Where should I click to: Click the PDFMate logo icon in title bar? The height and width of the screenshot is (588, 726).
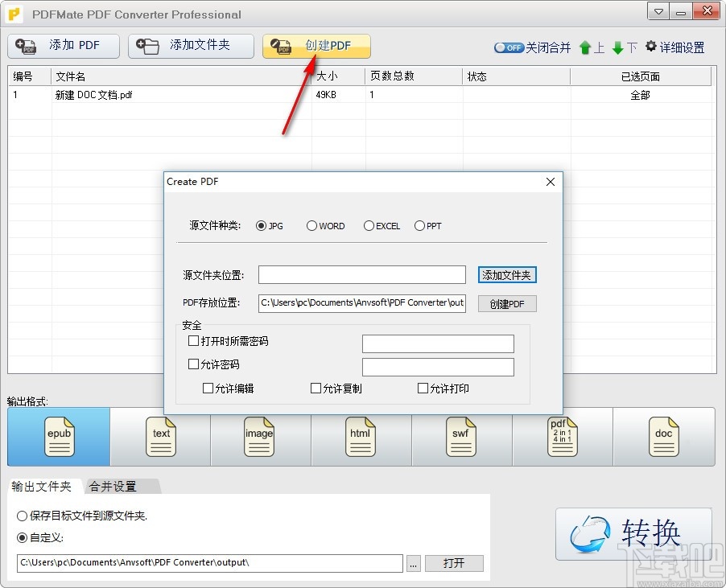[14, 14]
